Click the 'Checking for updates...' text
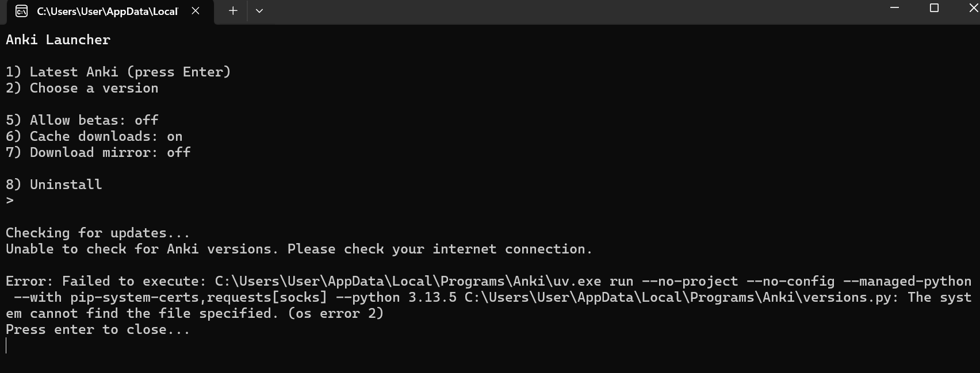This screenshot has width=980, height=373. tap(98, 233)
